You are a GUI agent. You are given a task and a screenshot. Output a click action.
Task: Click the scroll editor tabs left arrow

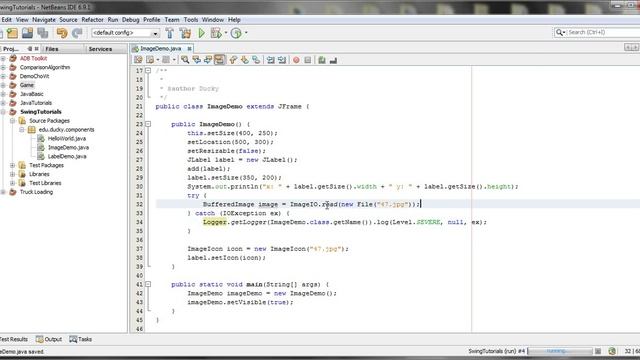[628, 48]
